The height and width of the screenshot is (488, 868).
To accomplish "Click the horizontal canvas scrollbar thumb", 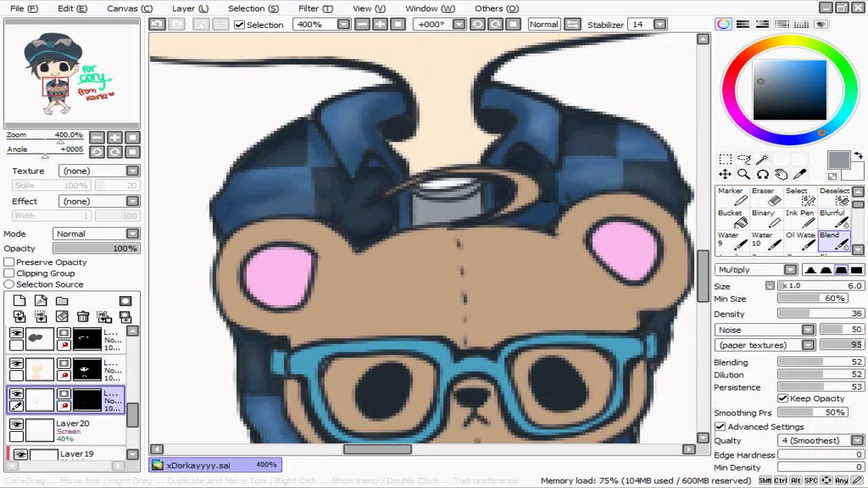I will pos(377,449).
